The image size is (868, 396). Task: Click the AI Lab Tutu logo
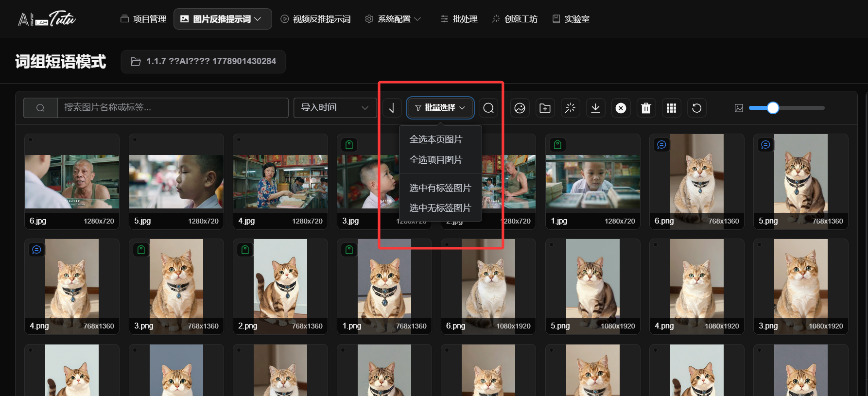pos(47,18)
